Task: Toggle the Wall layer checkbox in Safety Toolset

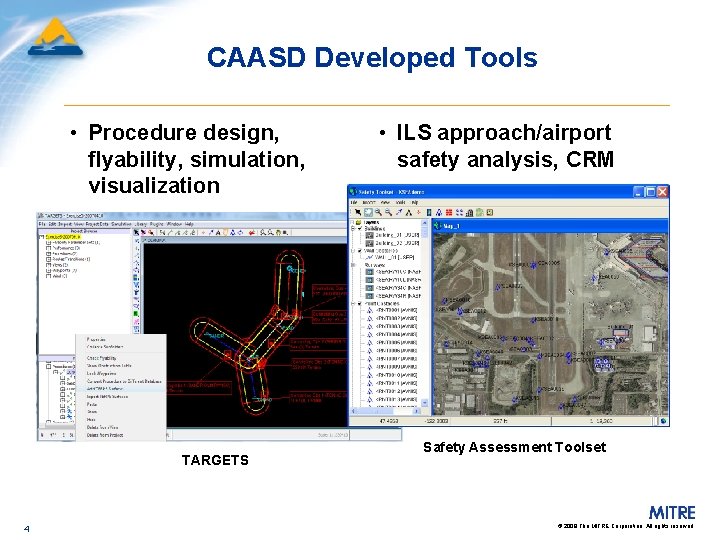Action: click(x=360, y=251)
